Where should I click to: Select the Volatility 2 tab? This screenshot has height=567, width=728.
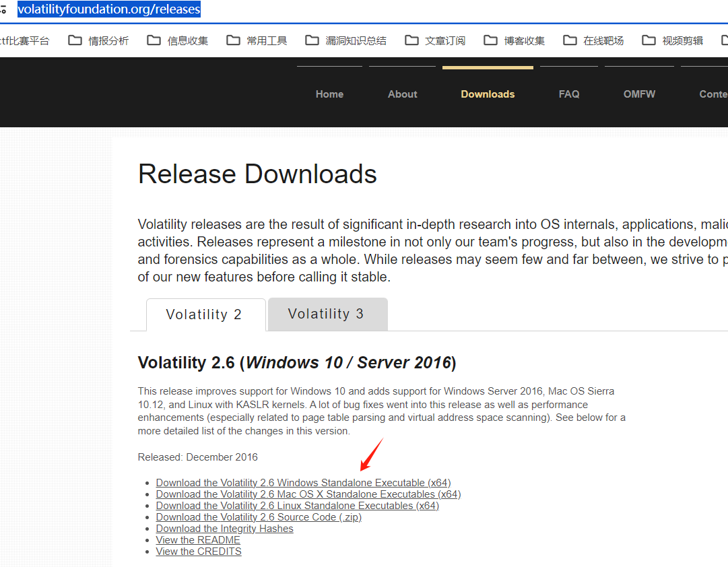(203, 314)
